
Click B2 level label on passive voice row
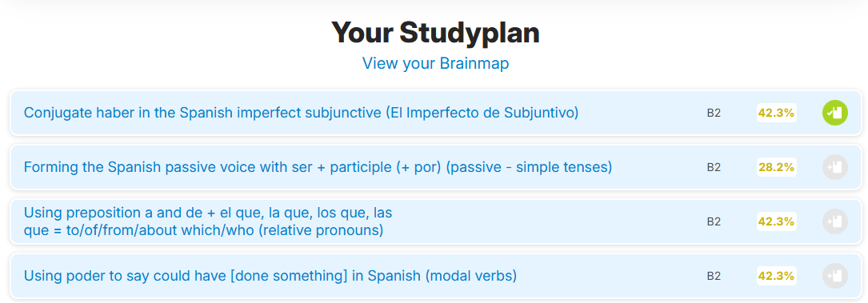click(x=714, y=168)
